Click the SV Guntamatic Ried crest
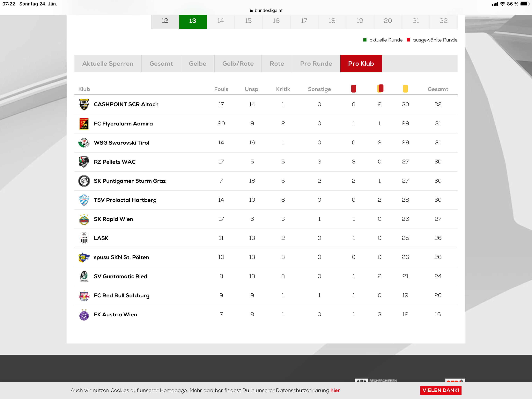 pyautogui.click(x=84, y=276)
